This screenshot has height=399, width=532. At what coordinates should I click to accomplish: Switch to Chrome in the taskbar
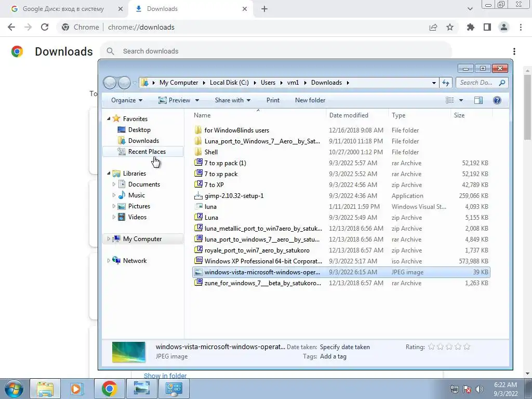pos(109,389)
